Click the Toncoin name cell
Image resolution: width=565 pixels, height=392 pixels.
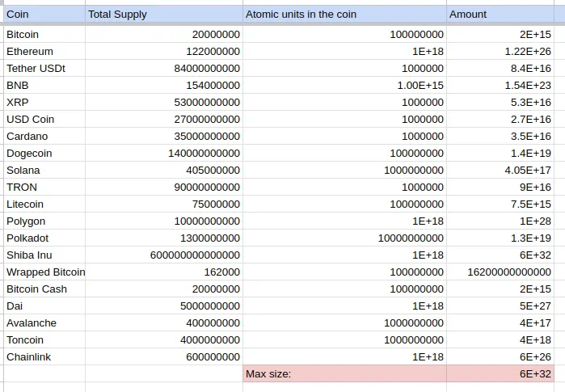click(x=42, y=340)
